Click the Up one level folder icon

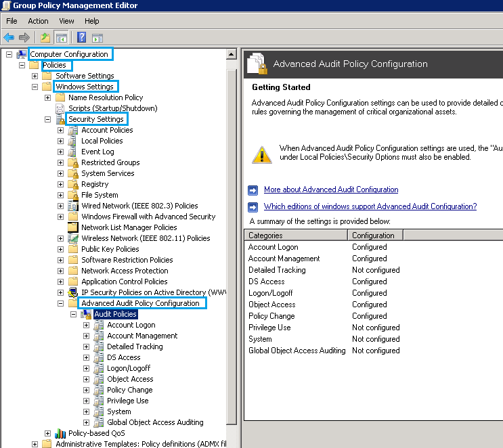45,38
